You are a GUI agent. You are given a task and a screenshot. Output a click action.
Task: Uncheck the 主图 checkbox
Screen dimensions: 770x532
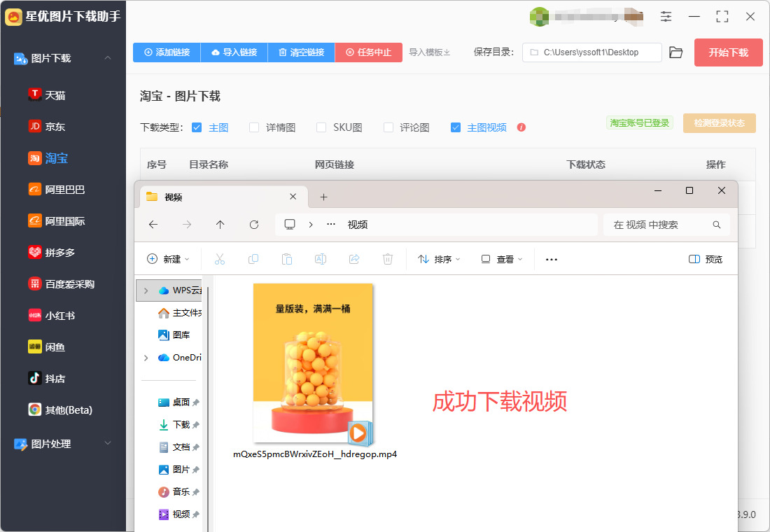(x=197, y=127)
